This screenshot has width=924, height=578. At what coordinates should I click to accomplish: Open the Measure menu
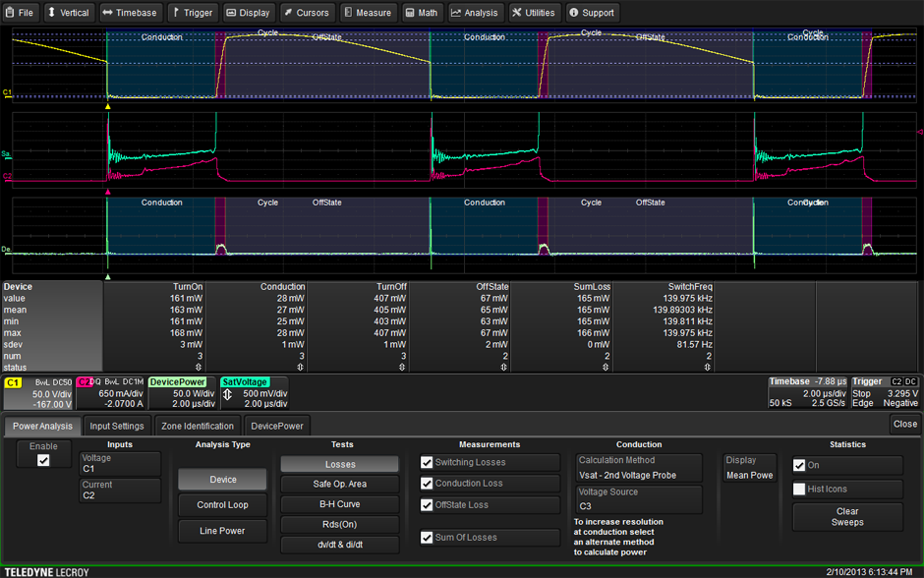click(367, 13)
